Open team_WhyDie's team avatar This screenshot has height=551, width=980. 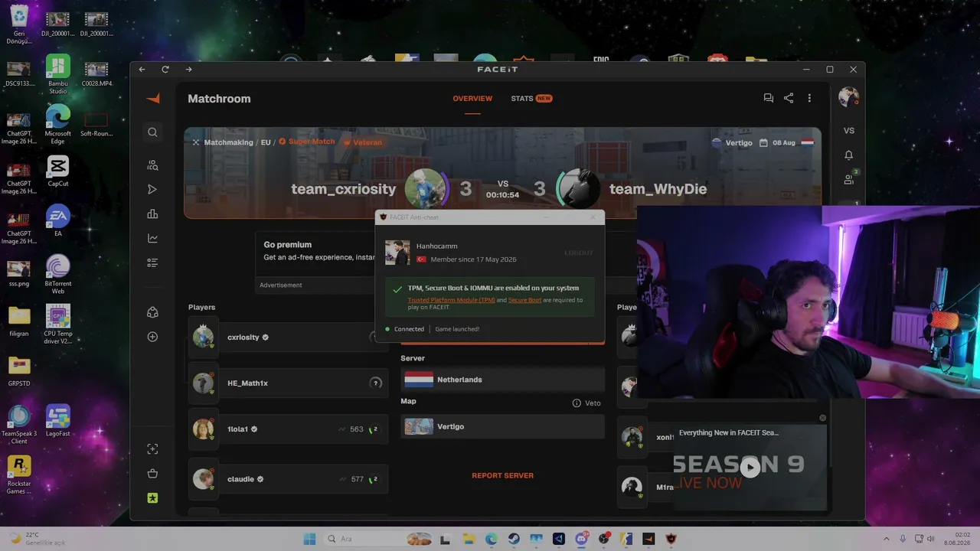tap(578, 189)
